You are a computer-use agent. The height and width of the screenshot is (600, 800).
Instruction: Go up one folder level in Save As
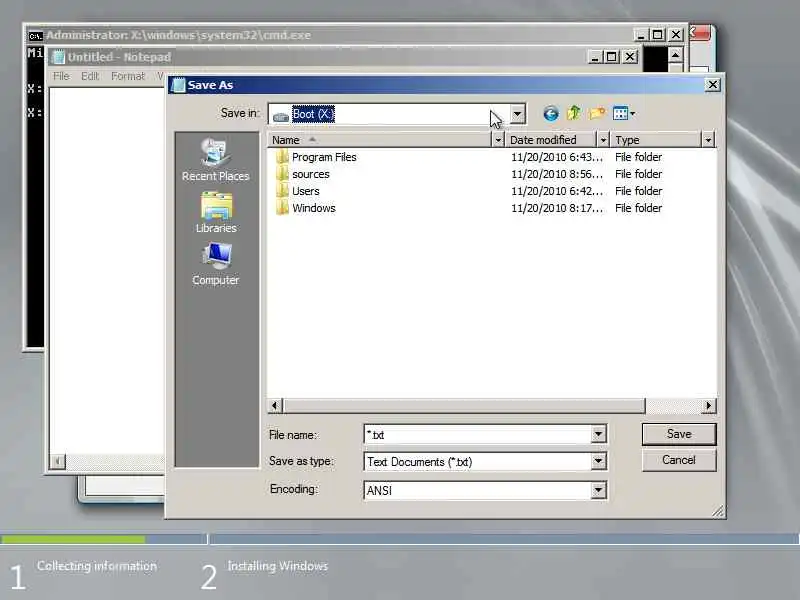(x=574, y=113)
